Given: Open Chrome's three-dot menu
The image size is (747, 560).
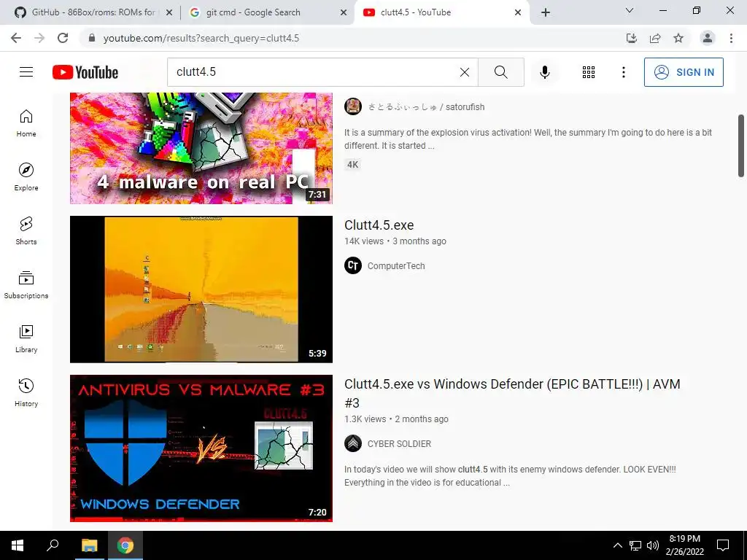Looking at the screenshot, I should coord(731,38).
